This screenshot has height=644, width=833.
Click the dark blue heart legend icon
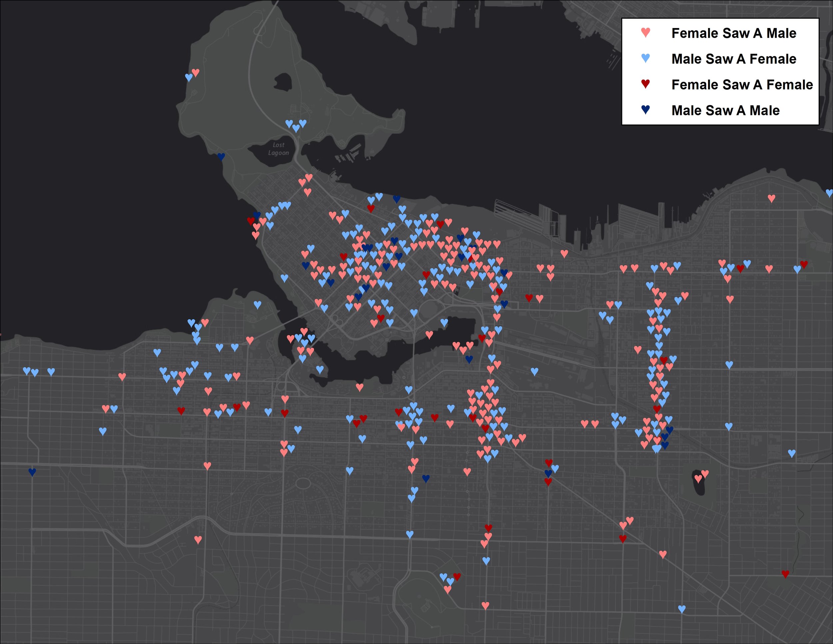[x=645, y=109]
